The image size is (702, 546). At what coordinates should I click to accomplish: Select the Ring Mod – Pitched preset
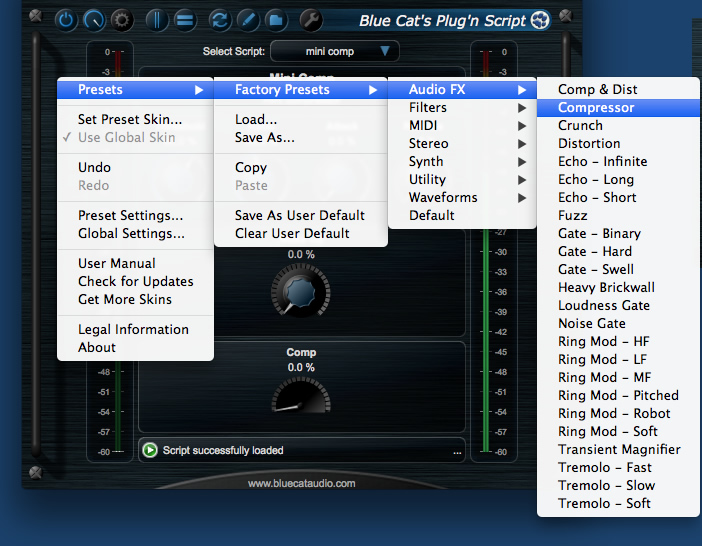(618, 395)
